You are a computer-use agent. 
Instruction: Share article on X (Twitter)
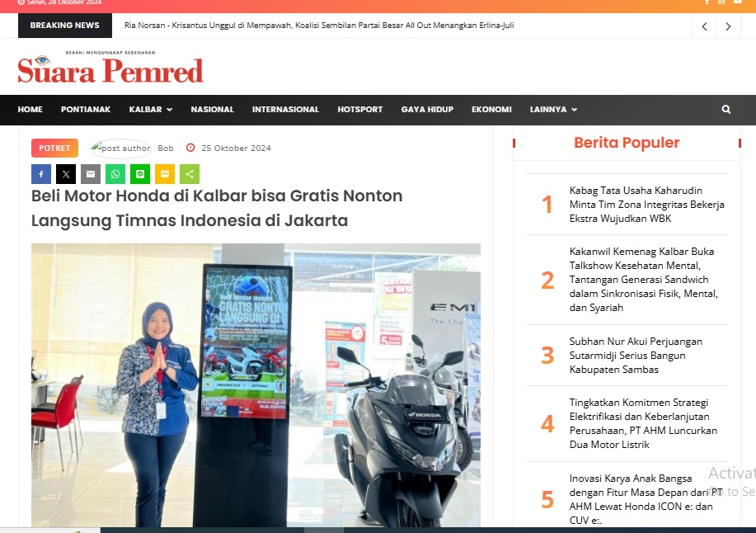(66, 174)
